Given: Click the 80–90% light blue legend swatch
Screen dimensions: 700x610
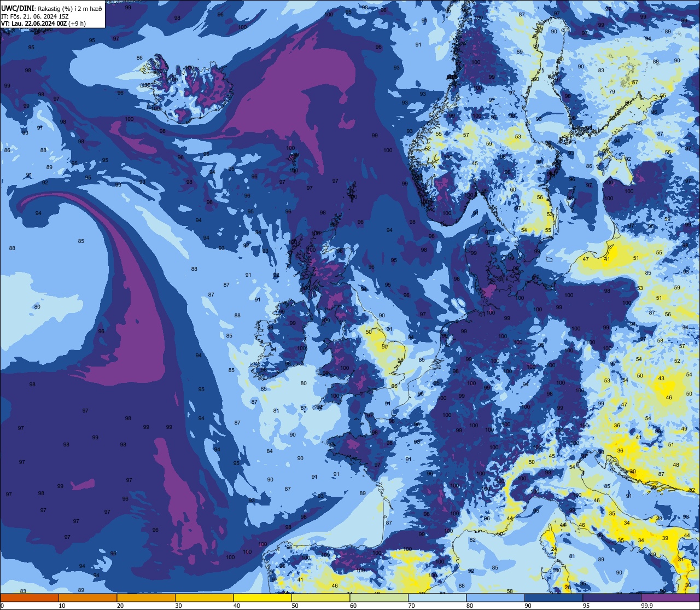Looking at the screenshot, I should click(495, 597).
